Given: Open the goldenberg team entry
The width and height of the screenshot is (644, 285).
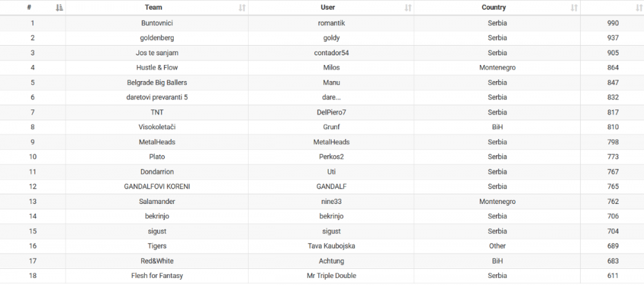Looking at the screenshot, I should 157,38.
